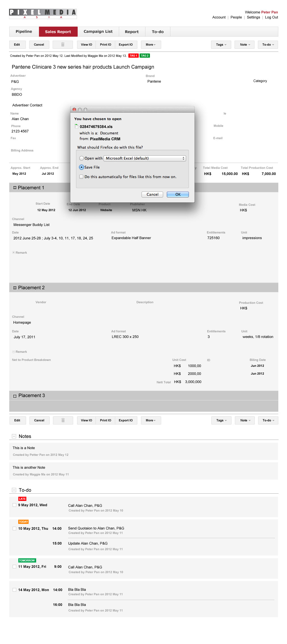Check the 14 May 2012 to-do item
Image resolution: width=287 pixels, height=644 pixels.
[14, 590]
